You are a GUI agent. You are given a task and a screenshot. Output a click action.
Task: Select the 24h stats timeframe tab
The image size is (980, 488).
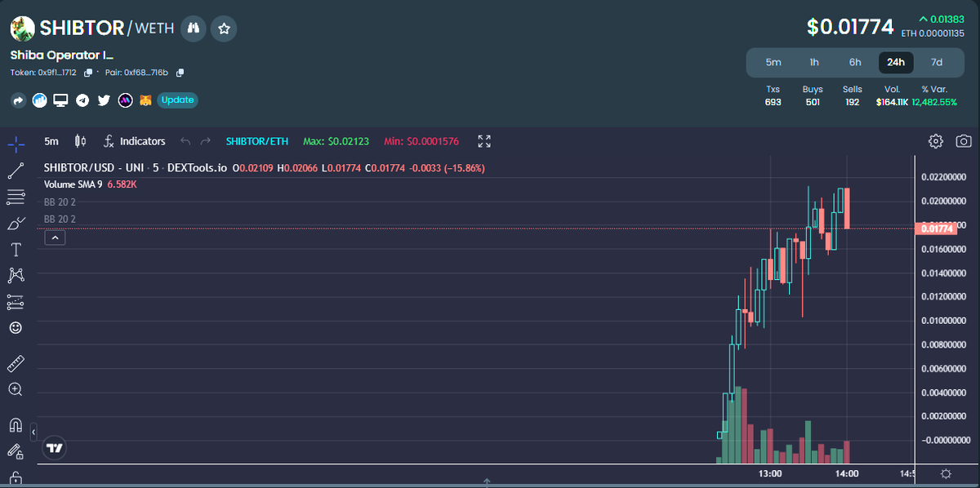tap(896, 62)
